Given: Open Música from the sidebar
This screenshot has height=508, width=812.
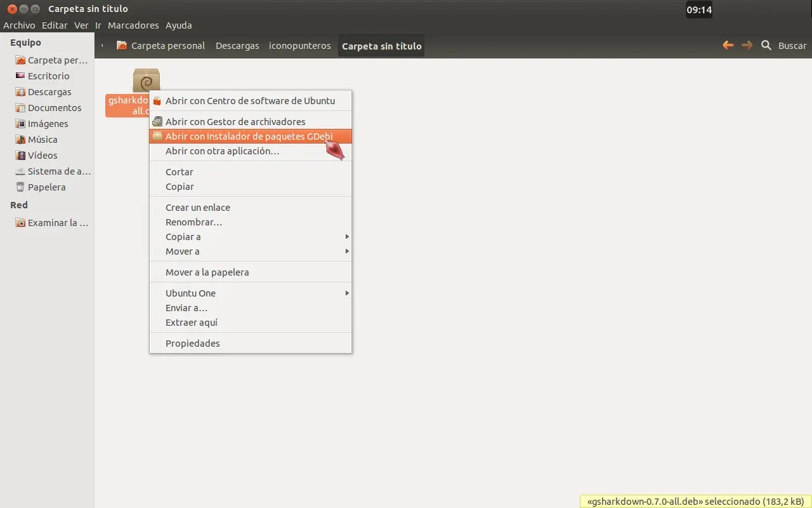Looking at the screenshot, I should [x=43, y=140].
